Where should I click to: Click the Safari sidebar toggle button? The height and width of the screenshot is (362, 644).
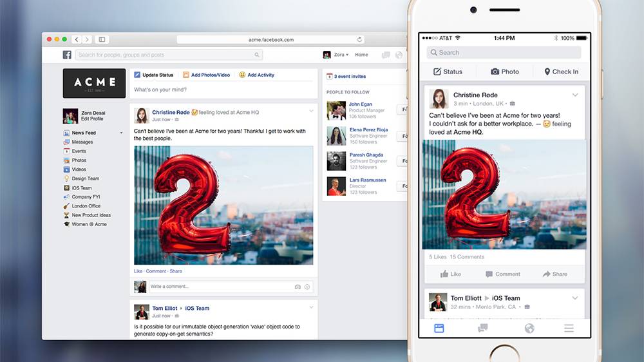(102, 40)
